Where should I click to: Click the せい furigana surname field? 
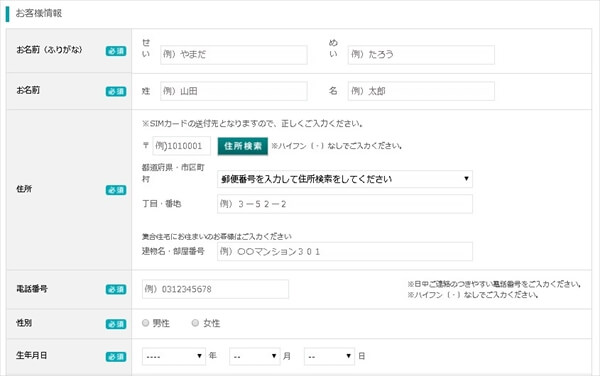coord(233,55)
